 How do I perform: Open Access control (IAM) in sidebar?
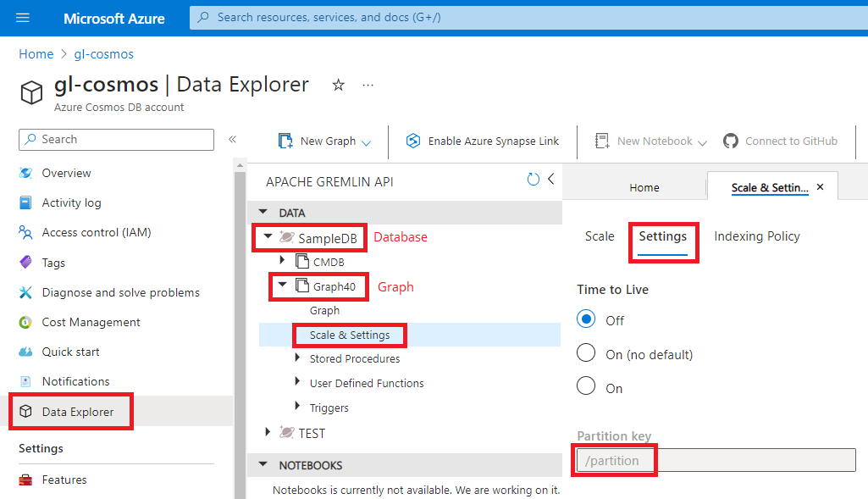click(x=96, y=232)
